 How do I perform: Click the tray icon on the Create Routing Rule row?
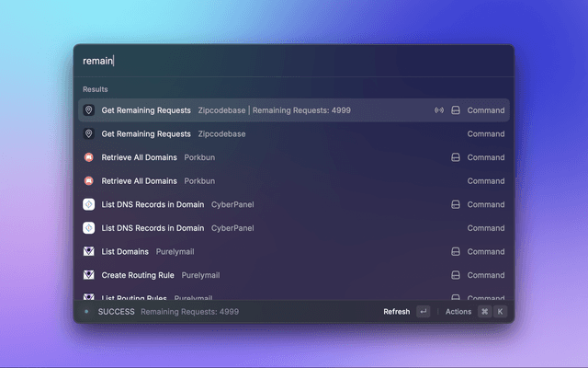click(455, 275)
